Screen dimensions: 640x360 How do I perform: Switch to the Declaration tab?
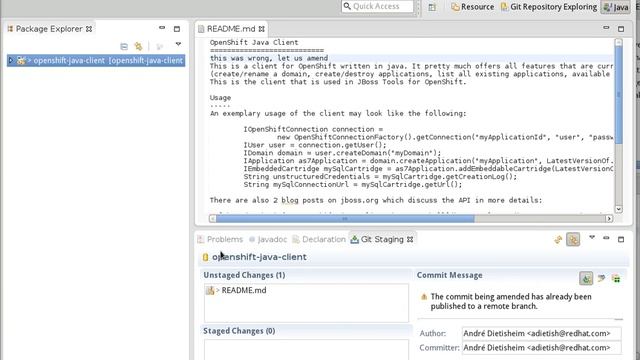pyautogui.click(x=319, y=240)
